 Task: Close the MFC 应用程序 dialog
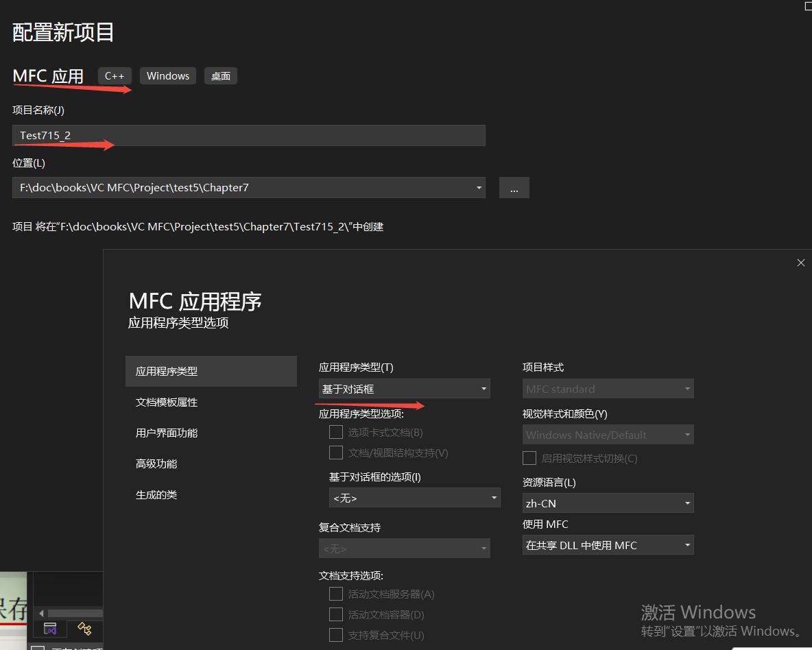[800, 263]
